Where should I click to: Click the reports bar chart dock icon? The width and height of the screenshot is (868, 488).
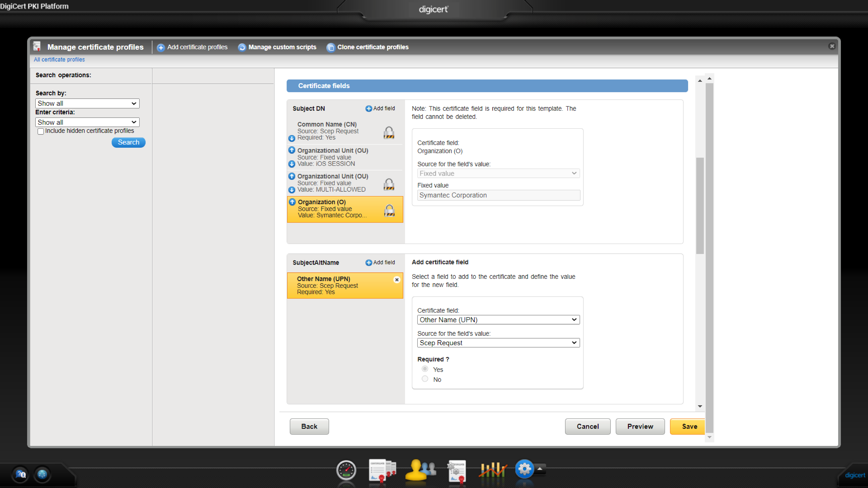493,469
